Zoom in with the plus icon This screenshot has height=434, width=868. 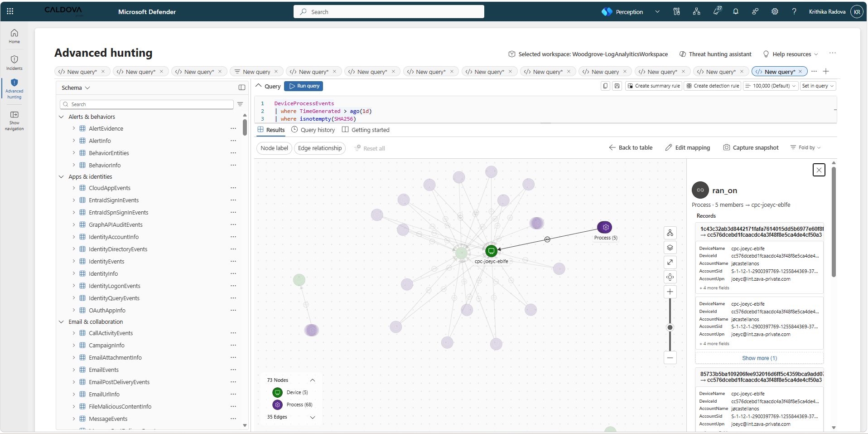pyautogui.click(x=670, y=292)
